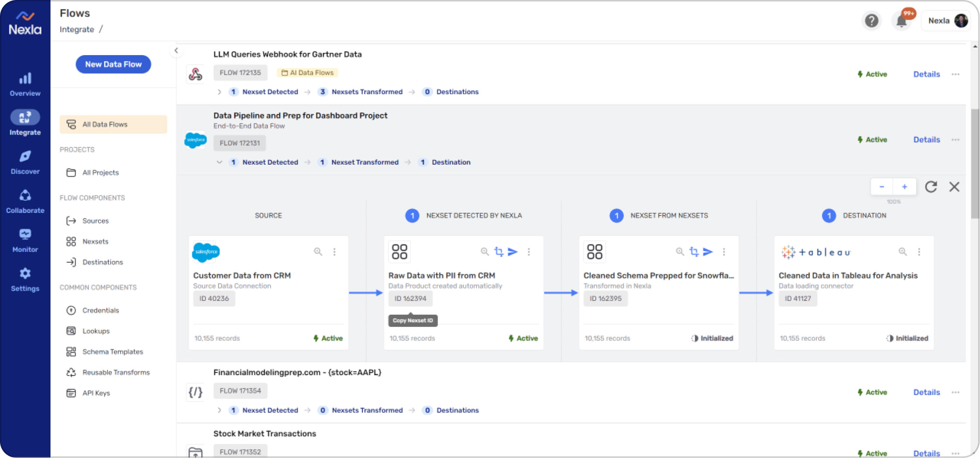980x458 pixels.
Task: Open three-dot menu on Tableau destination card
Action: pyautogui.click(x=920, y=252)
